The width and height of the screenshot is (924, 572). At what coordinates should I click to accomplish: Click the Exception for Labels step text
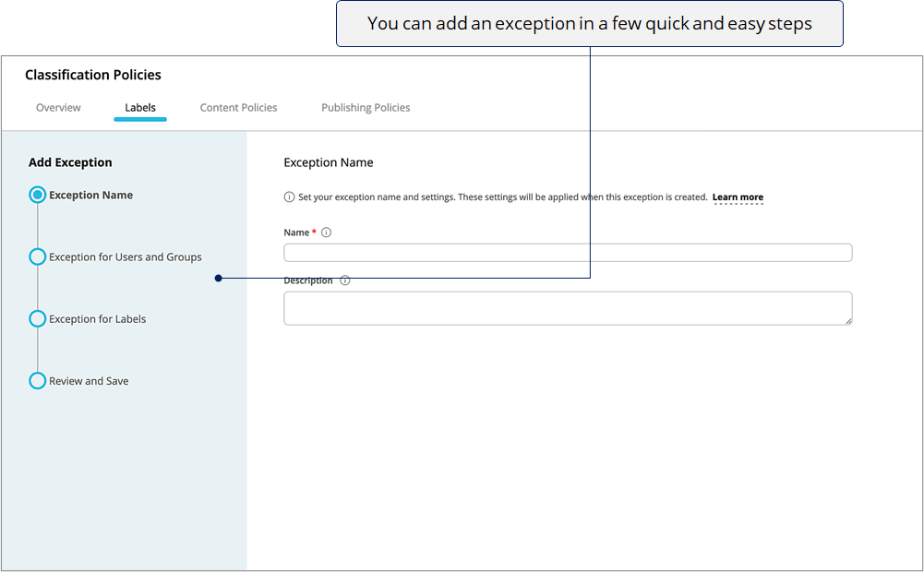97,318
